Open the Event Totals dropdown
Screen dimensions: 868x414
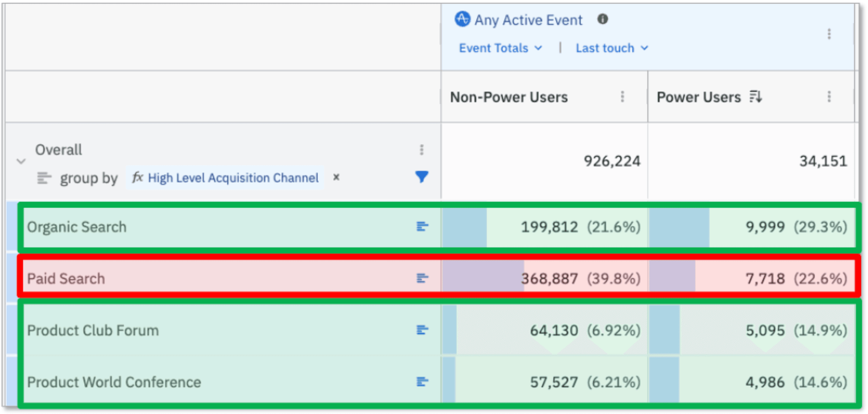click(500, 48)
